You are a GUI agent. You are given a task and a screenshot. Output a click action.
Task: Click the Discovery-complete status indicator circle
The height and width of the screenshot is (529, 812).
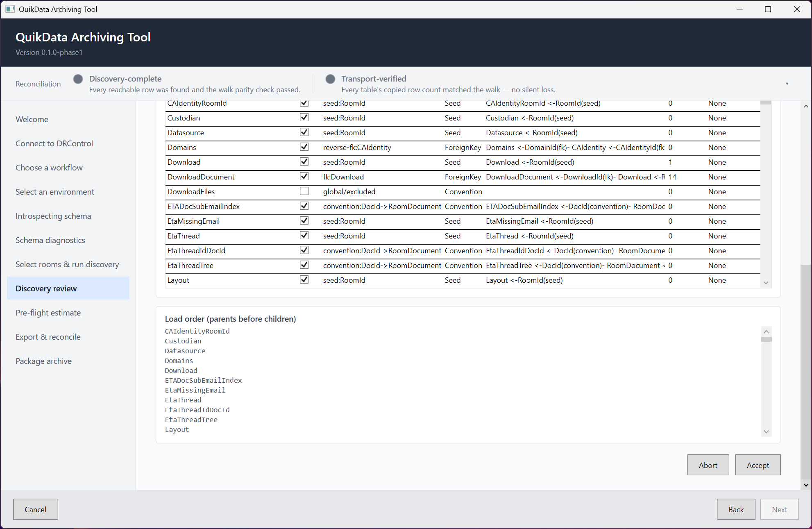click(x=78, y=79)
